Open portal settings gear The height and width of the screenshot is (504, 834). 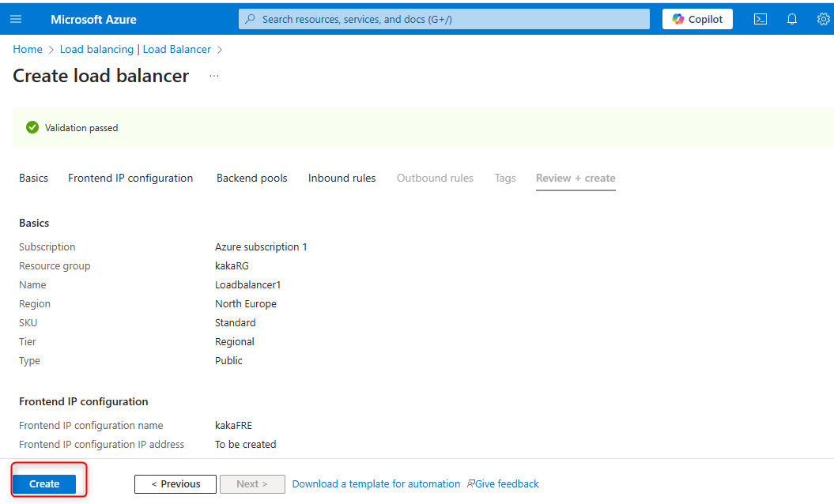(824, 19)
